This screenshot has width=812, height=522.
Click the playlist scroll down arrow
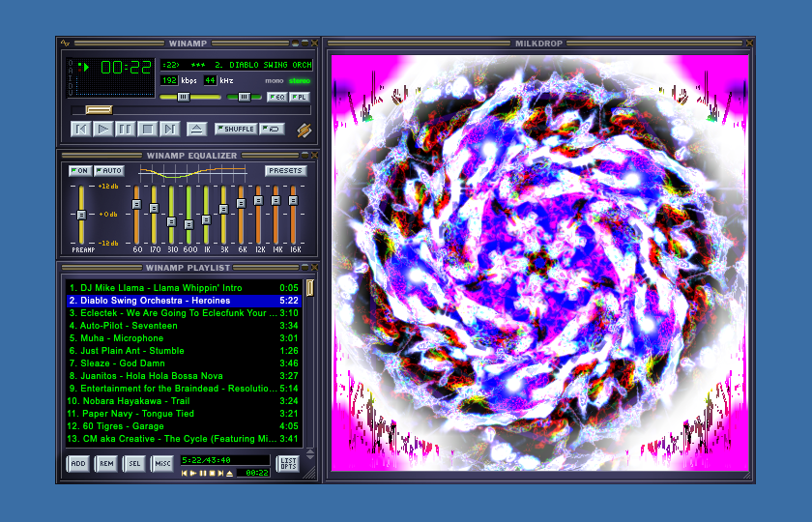tap(309, 457)
